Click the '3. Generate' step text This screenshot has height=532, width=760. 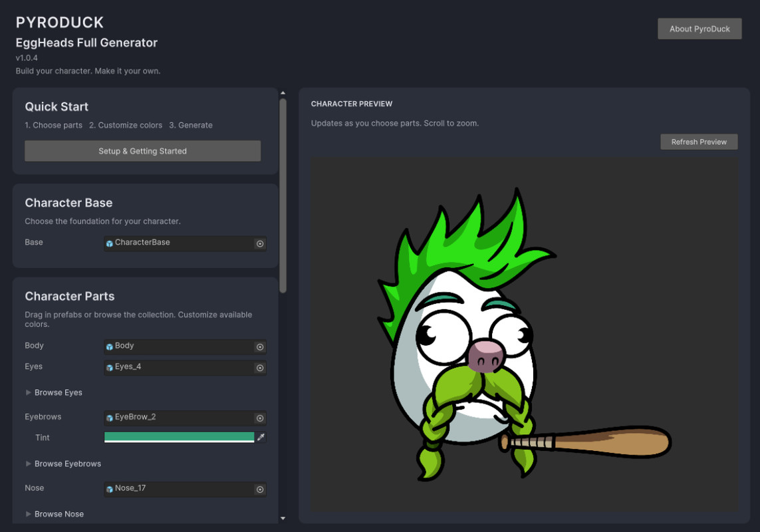point(191,125)
